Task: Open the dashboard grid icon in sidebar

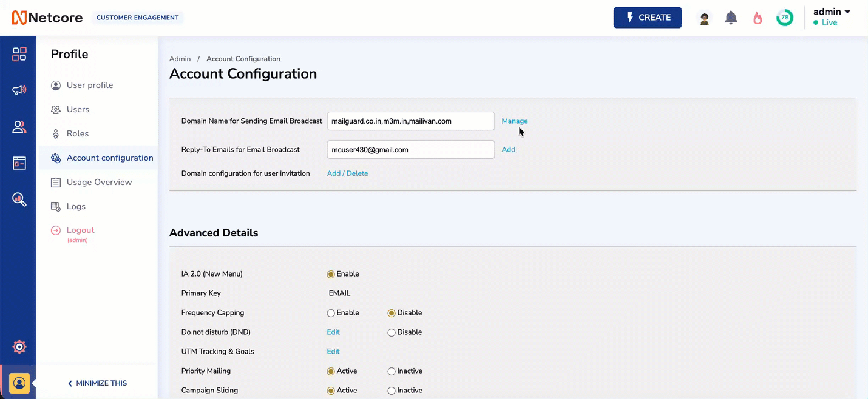Action: pyautogui.click(x=19, y=53)
